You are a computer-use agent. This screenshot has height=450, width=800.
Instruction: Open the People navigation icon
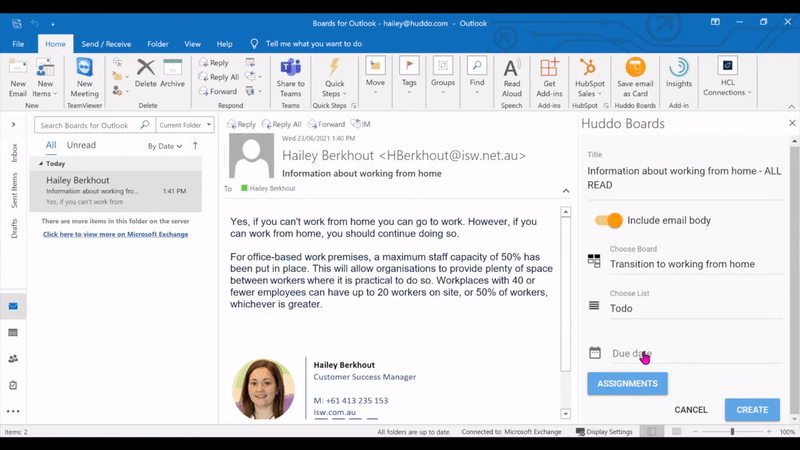click(13, 359)
